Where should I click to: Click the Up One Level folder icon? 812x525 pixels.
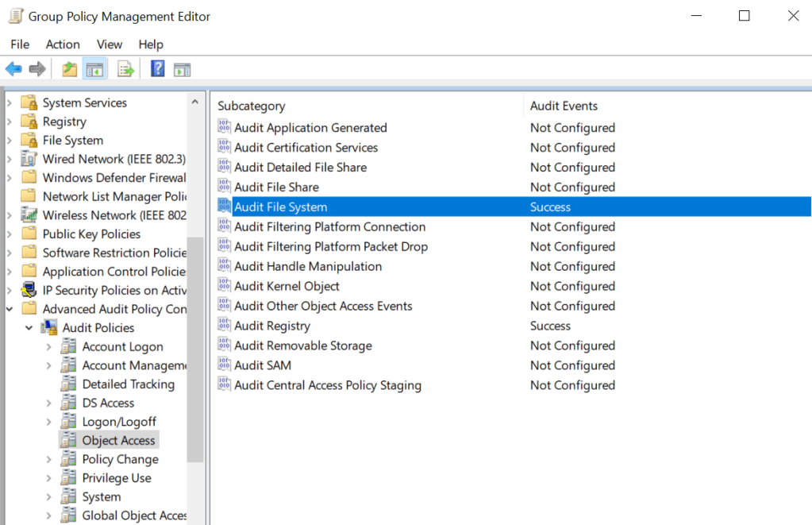click(x=70, y=70)
